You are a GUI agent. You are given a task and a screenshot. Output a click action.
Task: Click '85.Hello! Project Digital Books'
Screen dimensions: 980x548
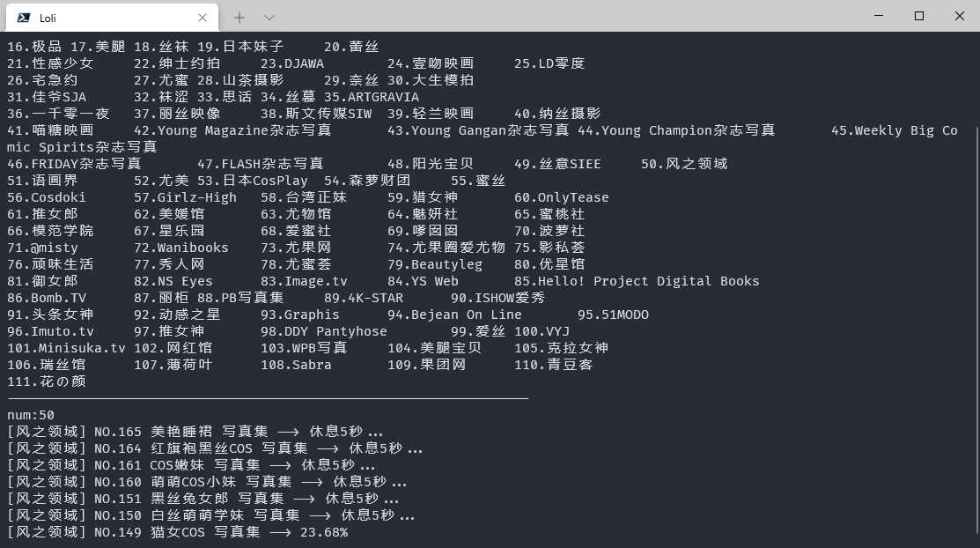(x=637, y=282)
